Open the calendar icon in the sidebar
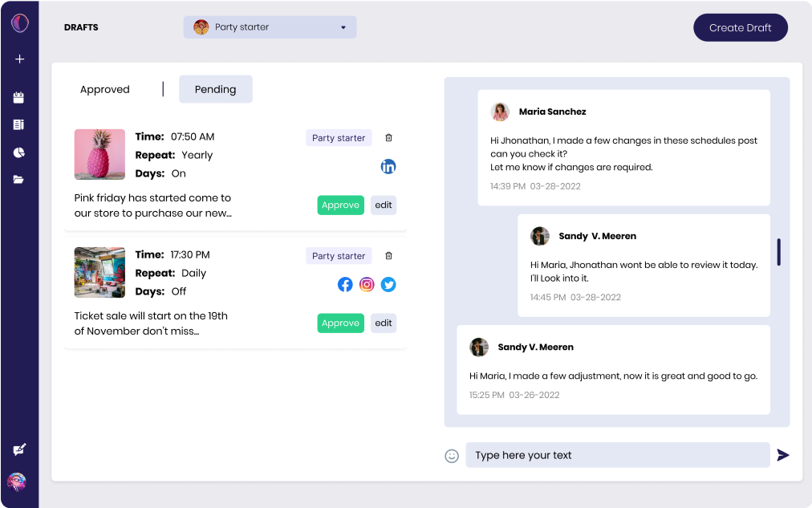Screen dimensions: 812x508 19,98
